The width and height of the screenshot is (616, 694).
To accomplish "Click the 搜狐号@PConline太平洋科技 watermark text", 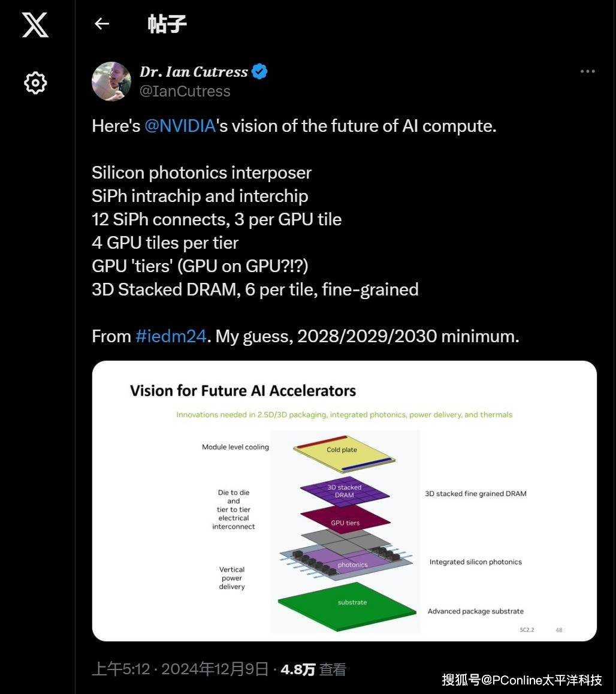I will [x=521, y=680].
